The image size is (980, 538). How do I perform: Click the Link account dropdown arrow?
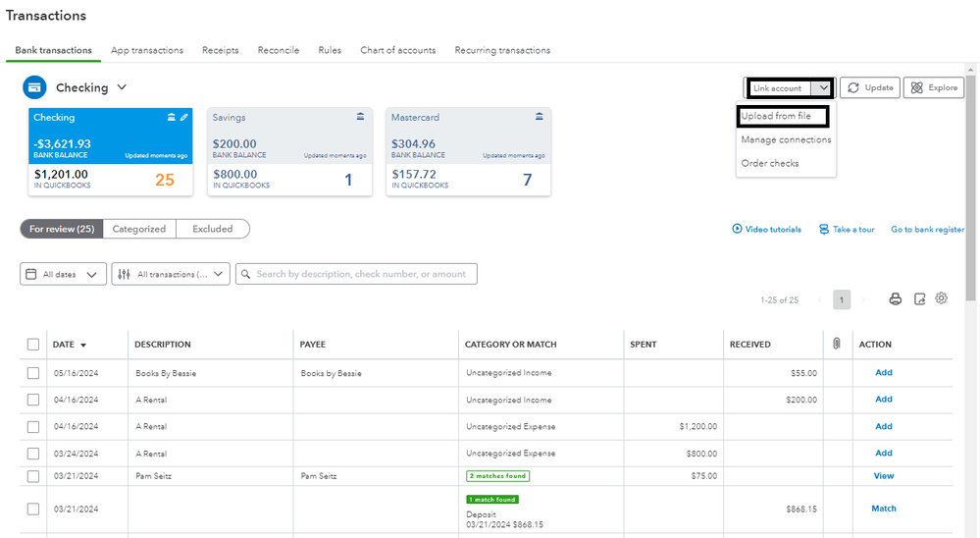[824, 88]
